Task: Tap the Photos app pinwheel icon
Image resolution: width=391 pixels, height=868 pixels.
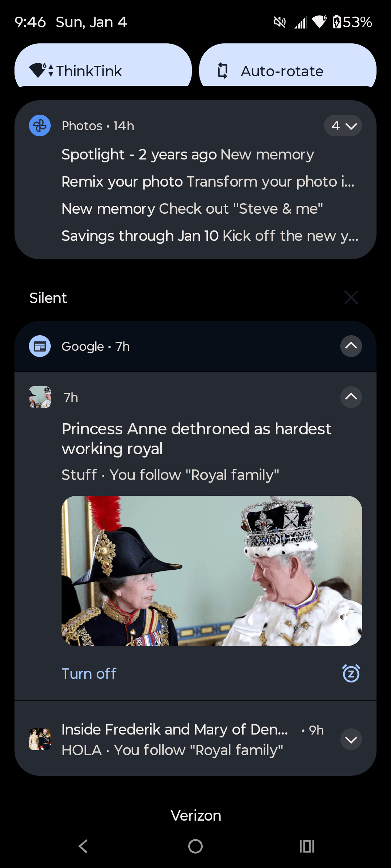Action: coord(40,125)
